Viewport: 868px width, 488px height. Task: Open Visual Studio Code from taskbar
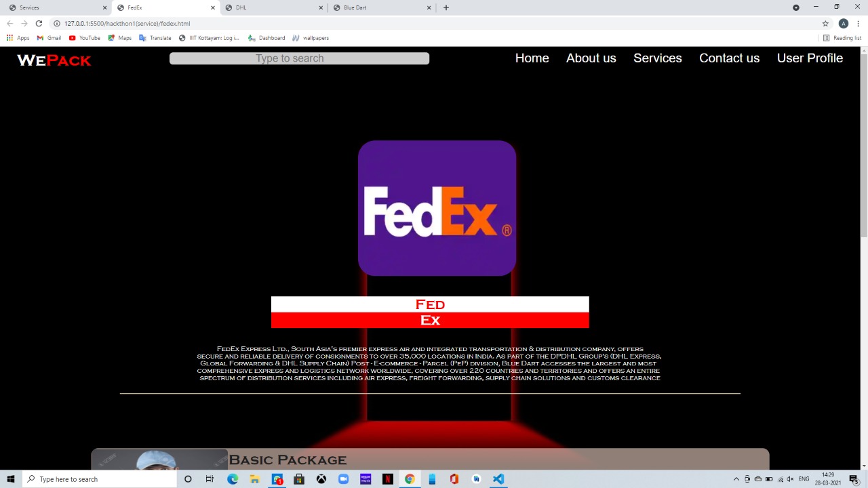pos(498,479)
